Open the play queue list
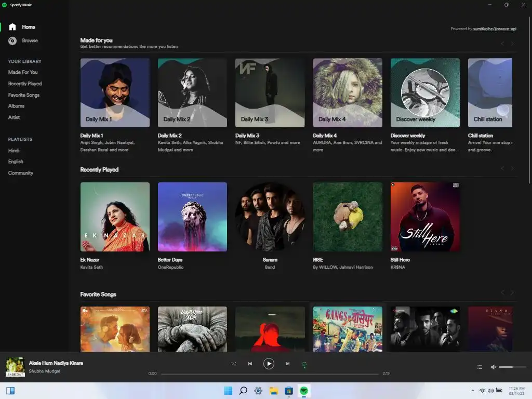This screenshot has width=532, height=399. 480,367
